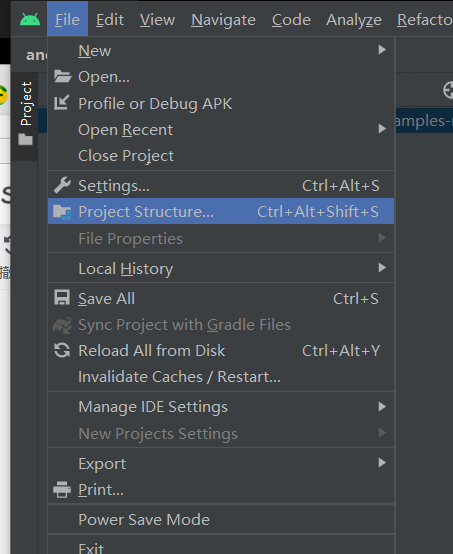Open the Code menu
Viewport: 453px width, 554px height.
[291, 19]
